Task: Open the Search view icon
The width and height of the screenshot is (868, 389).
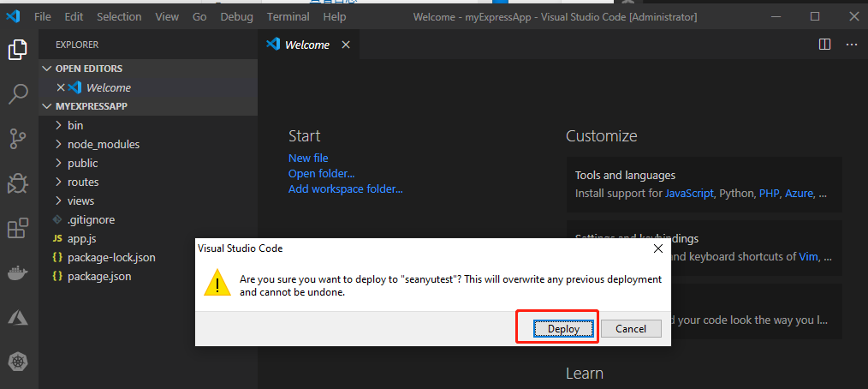Action: pyautogui.click(x=18, y=94)
